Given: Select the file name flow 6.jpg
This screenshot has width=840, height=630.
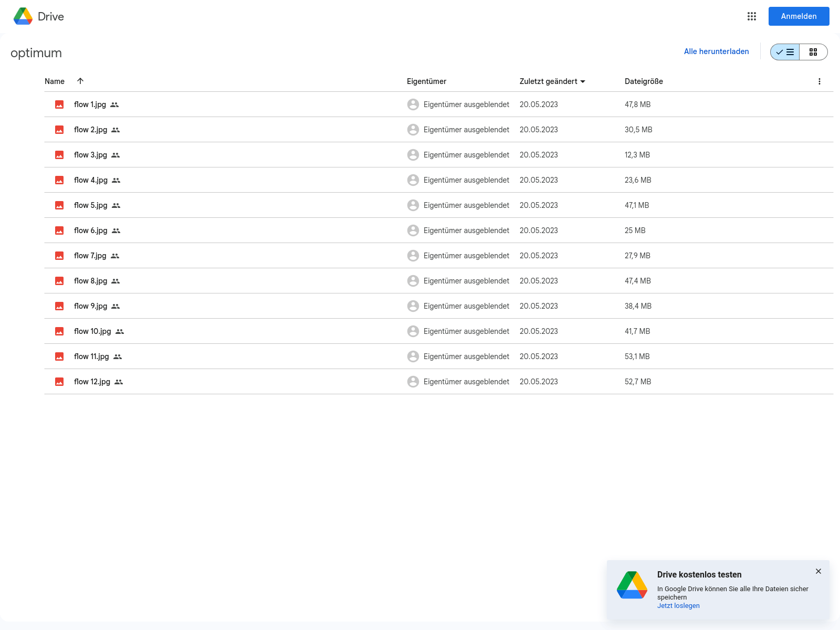Looking at the screenshot, I should click(x=91, y=230).
